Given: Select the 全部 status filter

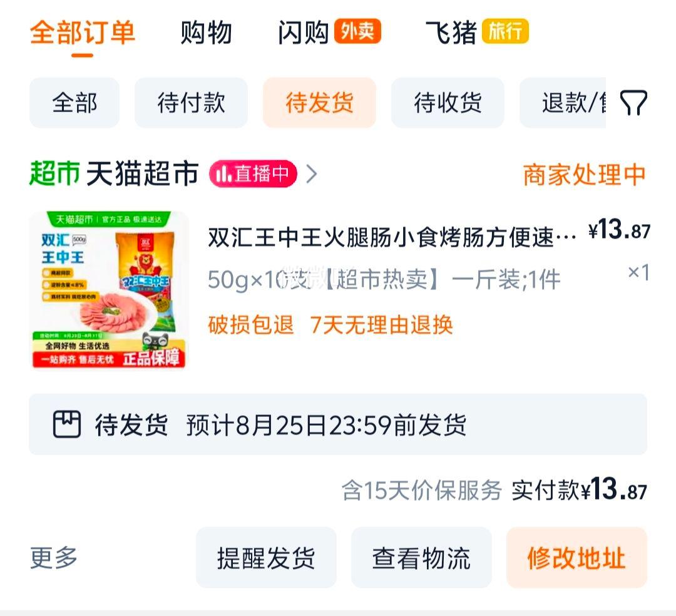Looking at the screenshot, I should point(74,103).
